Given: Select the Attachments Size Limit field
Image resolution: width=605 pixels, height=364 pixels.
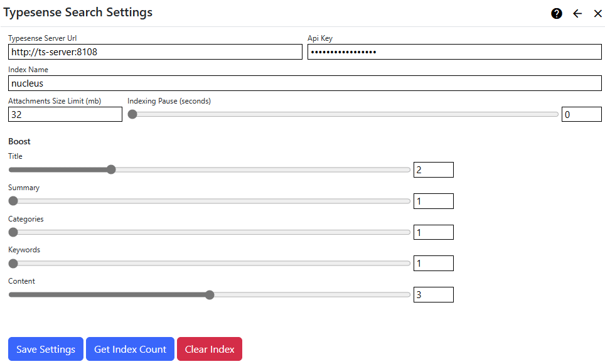Looking at the screenshot, I should [x=65, y=114].
